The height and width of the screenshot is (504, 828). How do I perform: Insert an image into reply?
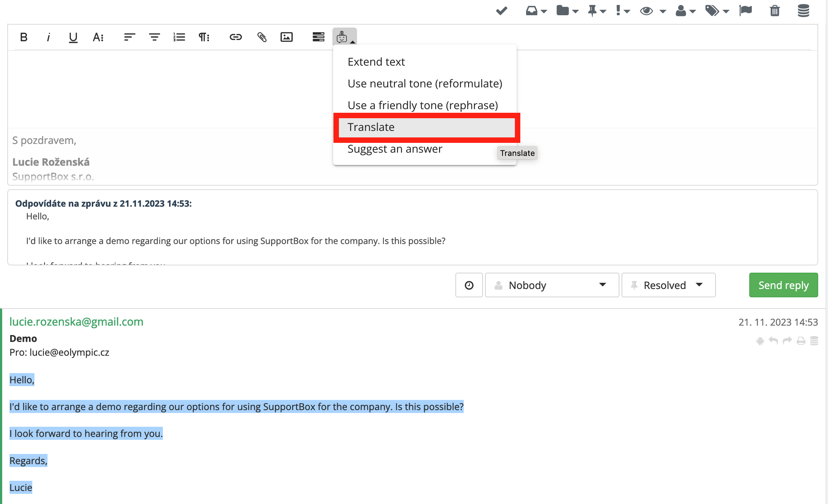(x=286, y=37)
